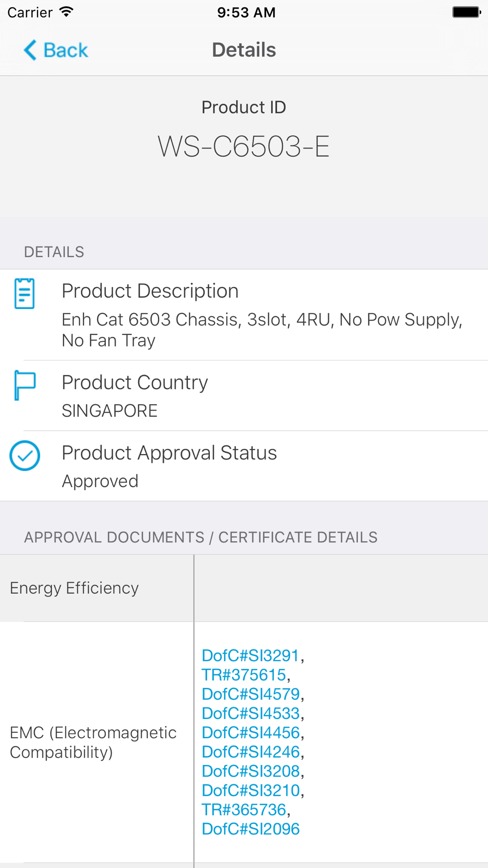Open the DofC#SI2096 document link

point(250,829)
